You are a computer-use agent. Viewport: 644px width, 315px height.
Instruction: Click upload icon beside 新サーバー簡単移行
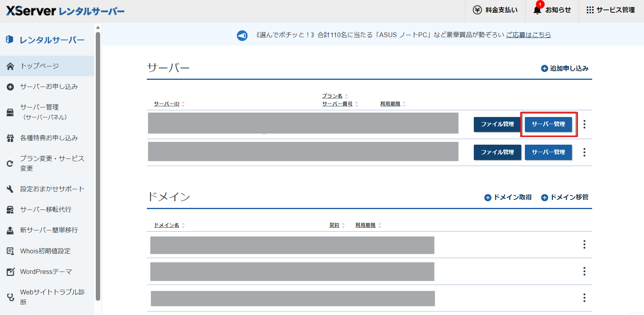click(x=10, y=230)
